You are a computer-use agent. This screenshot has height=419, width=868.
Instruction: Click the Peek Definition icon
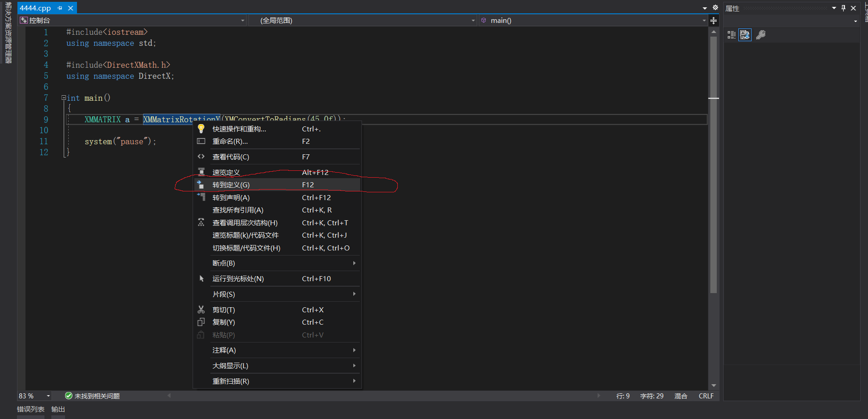click(x=201, y=172)
